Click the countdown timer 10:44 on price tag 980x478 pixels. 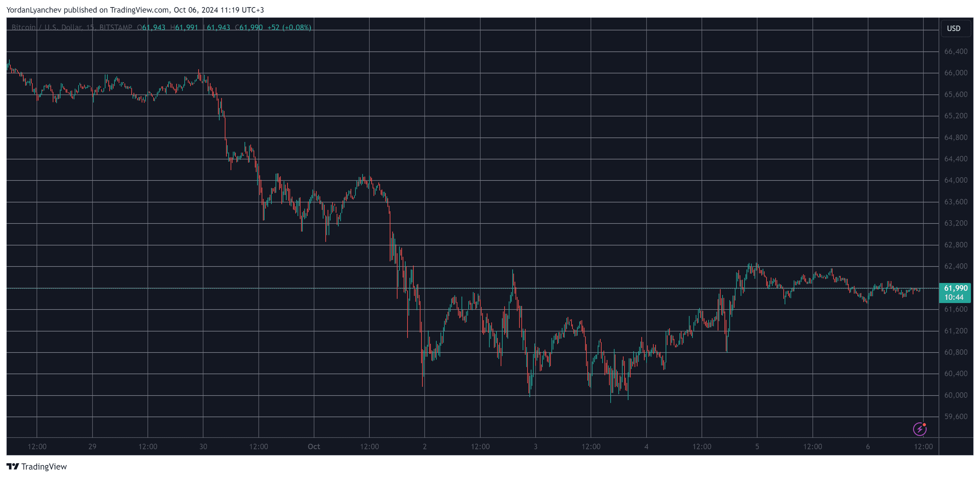[954, 297]
